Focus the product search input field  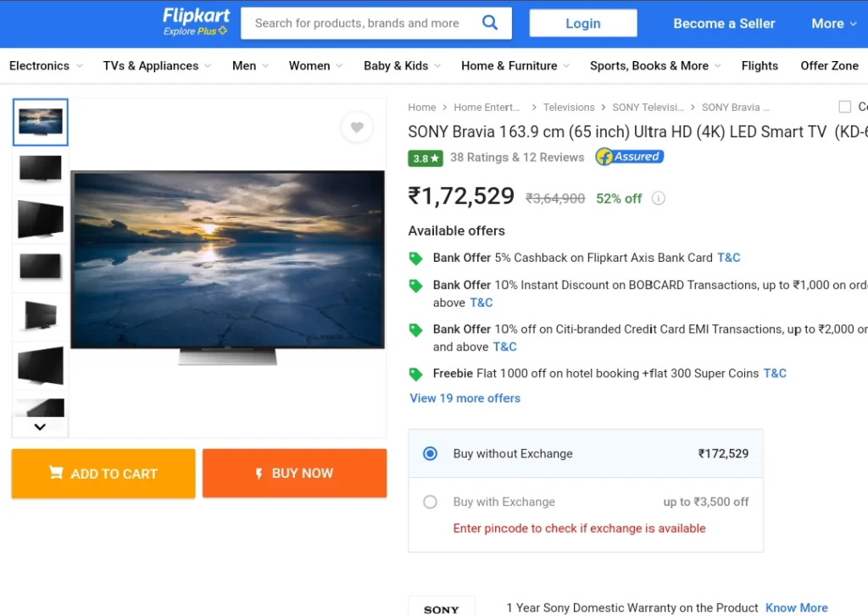click(359, 23)
